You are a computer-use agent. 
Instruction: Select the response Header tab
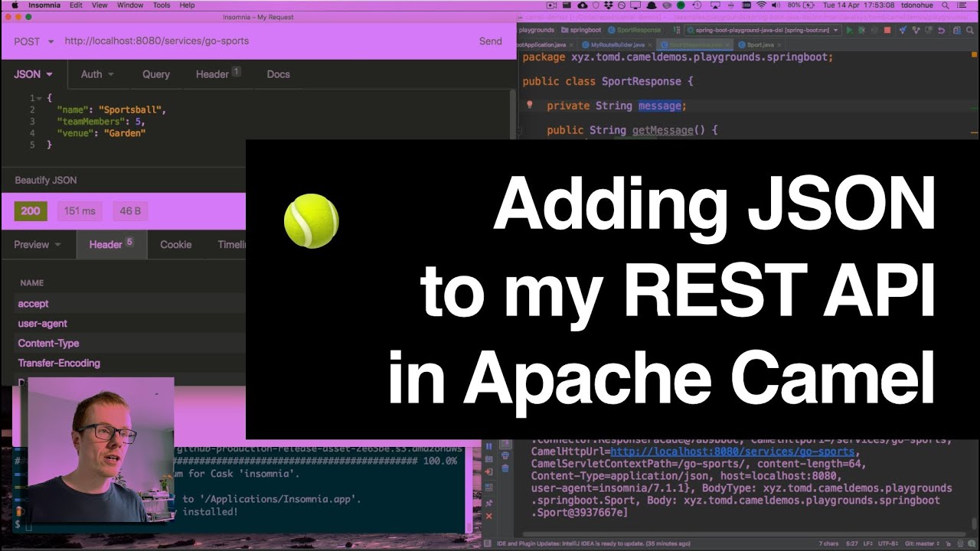tap(111, 245)
